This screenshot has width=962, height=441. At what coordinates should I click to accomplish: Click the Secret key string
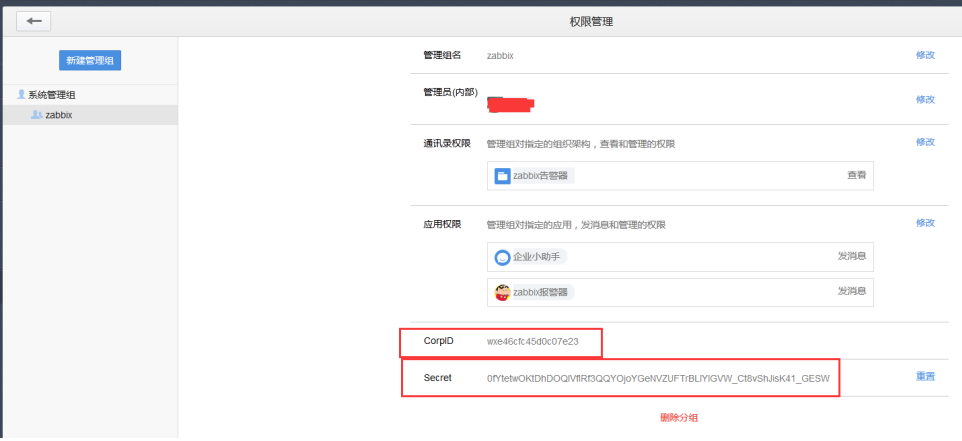(x=658, y=378)
